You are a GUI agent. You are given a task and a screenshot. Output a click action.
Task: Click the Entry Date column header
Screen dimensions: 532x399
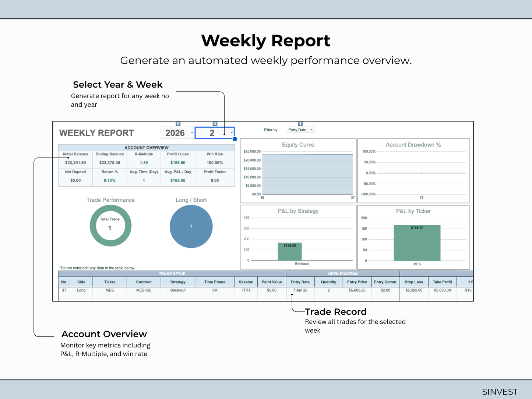click(300, 282)
